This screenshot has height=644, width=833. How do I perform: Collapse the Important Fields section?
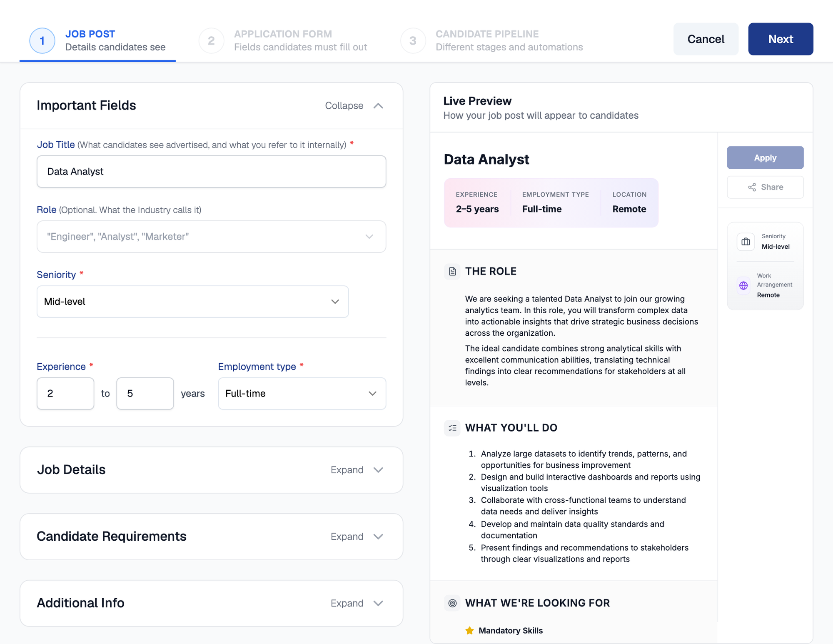[x=354, y=106]
